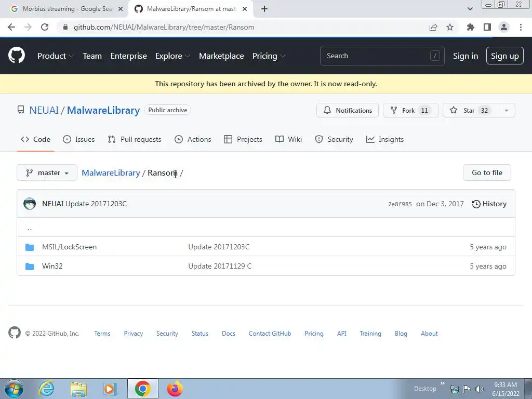The image size is (532, 399).
Task: Click the Notifications bell button
Action: point(348,110)
